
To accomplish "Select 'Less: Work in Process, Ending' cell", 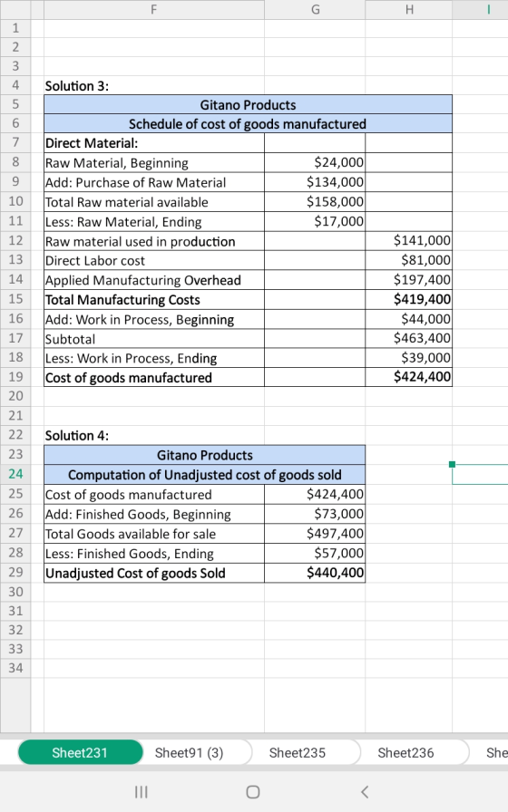I will point(154,358).
